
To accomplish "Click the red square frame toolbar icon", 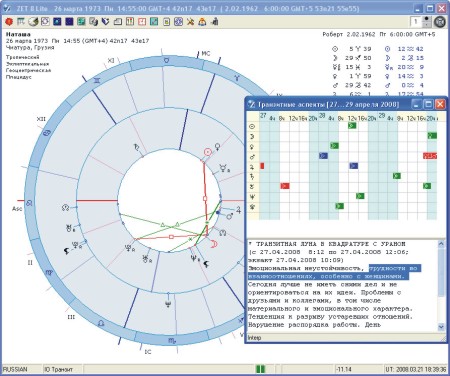I will [x=142, y=22].
